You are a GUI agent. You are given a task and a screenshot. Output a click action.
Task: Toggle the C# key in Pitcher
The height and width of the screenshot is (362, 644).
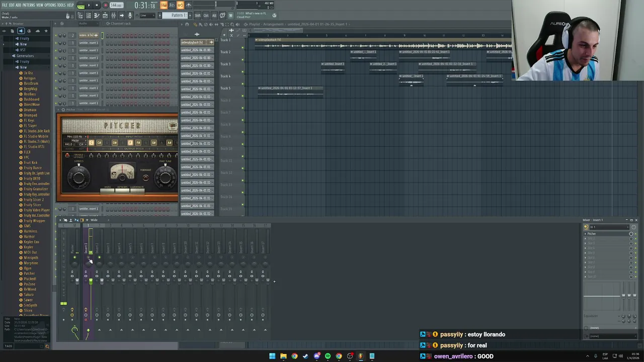pos(99,143)
